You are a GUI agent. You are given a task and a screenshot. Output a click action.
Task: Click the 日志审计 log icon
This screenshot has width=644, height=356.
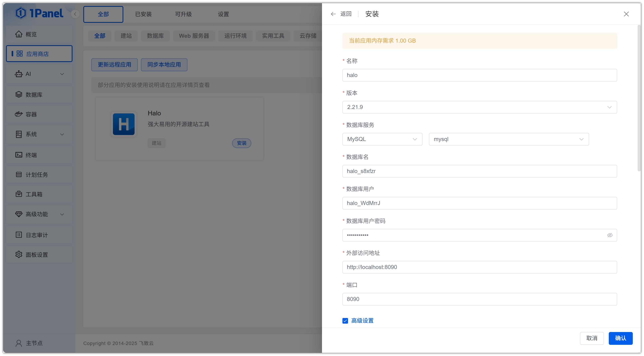(x=19, y=235)
